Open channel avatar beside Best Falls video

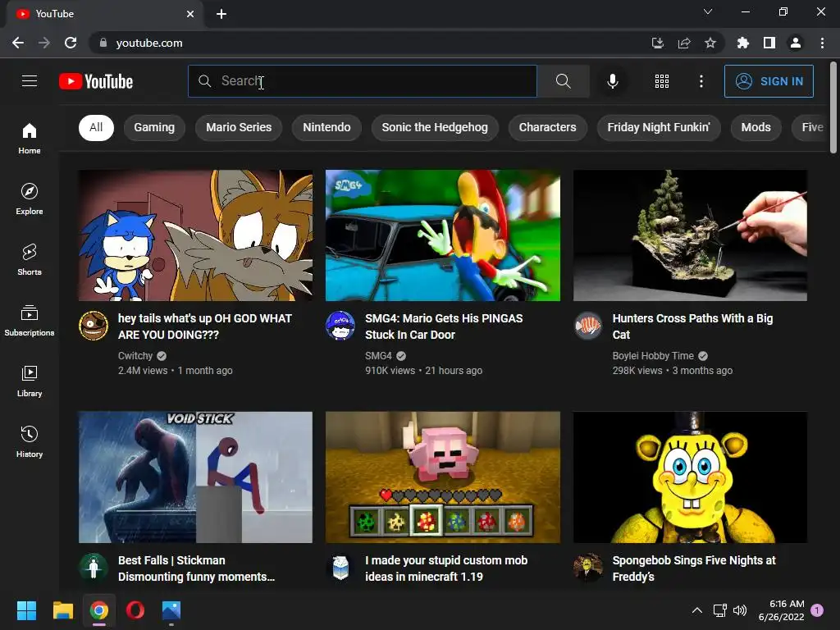(x=94, y=568)
